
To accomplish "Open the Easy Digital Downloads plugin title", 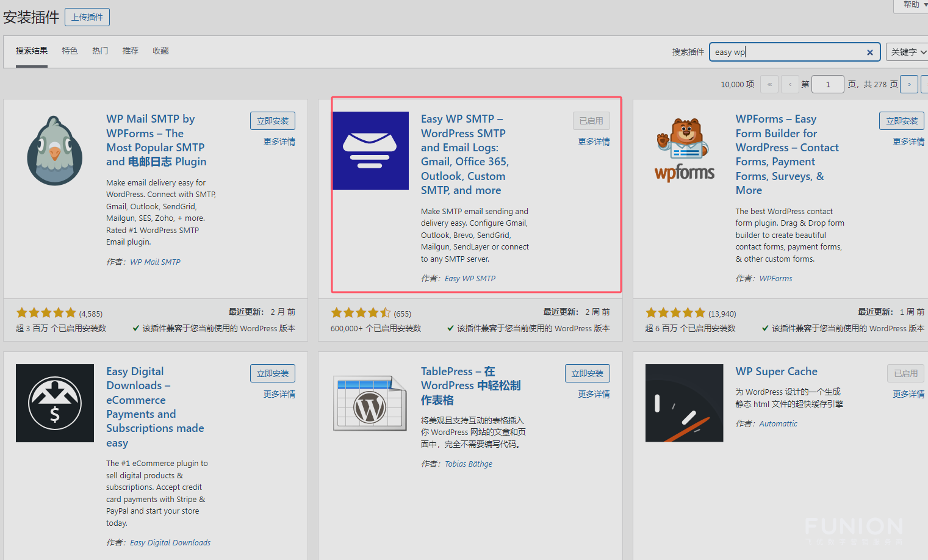I will click(x=155, y=407).
